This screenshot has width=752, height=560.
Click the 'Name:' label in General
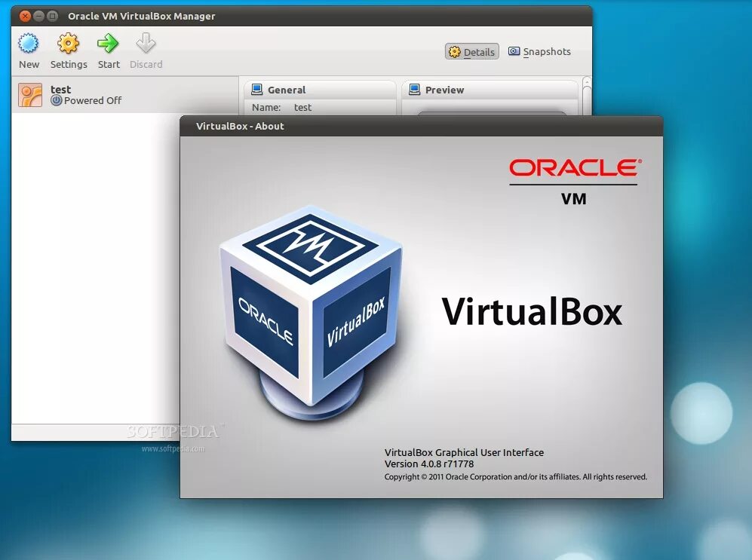[266, 107]
